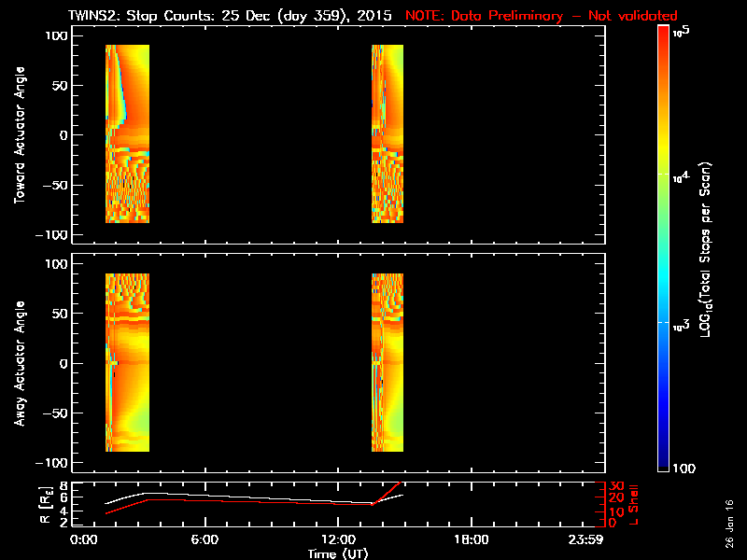Click the first data swath in the Away Actuator panel

coord(127,362)
